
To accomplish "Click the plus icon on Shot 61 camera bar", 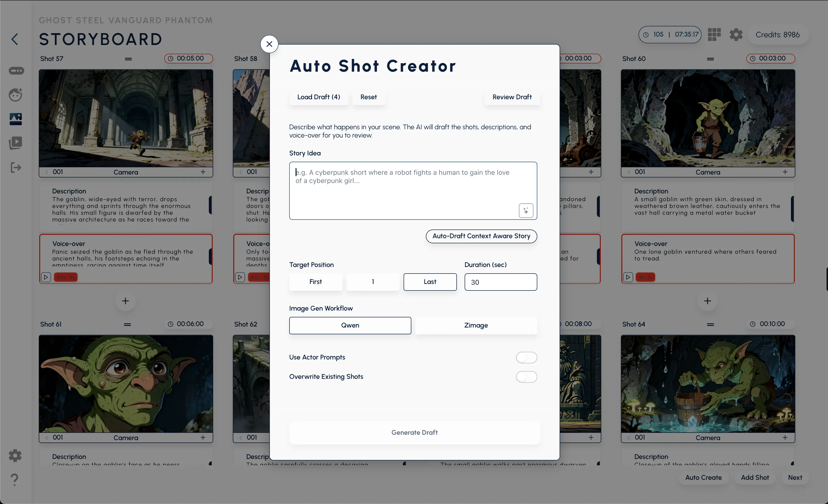I will [x=203, y=437].
